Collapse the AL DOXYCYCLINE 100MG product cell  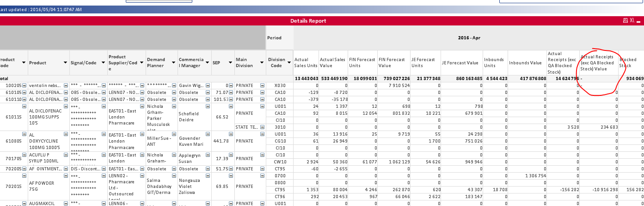pyautogui.click(x=66, y=133)
